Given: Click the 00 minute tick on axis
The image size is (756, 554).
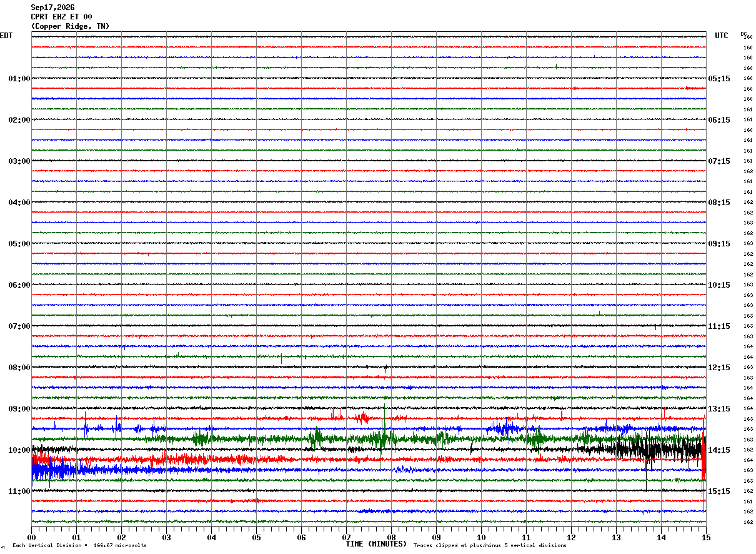Looking at the screenshot, I should coord(31,537).
